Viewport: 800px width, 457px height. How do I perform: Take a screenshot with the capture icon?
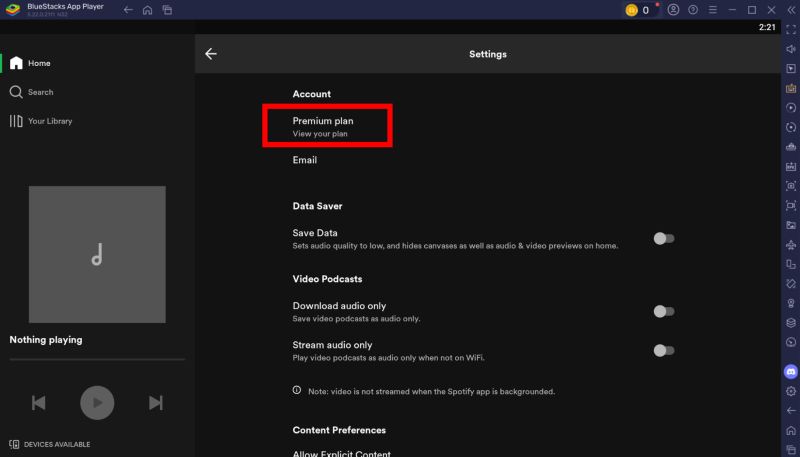tap(791, 186)
